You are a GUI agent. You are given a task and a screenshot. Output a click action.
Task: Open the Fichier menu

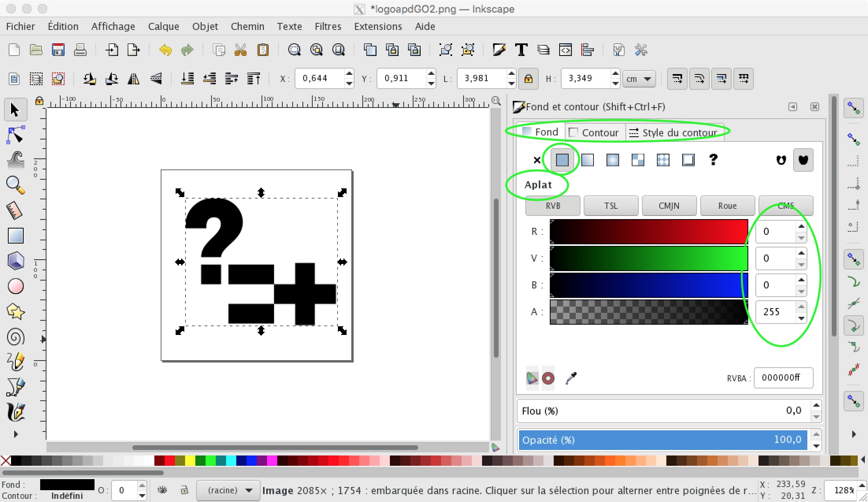click(x=20, y=26)
